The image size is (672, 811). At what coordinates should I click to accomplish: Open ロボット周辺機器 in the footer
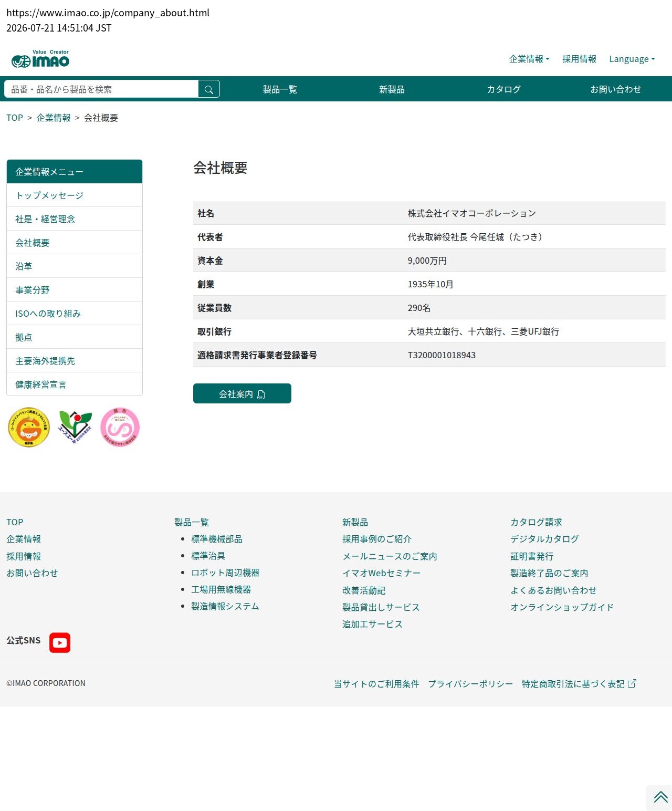225,573
